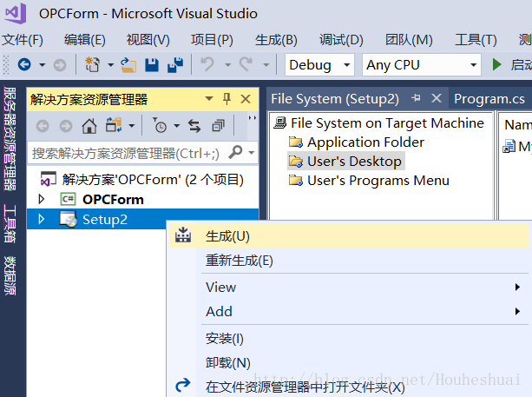Screen dimensions: 532x397
Task: Open the 视图(V) menu
Action: click(x=148, y=40)
